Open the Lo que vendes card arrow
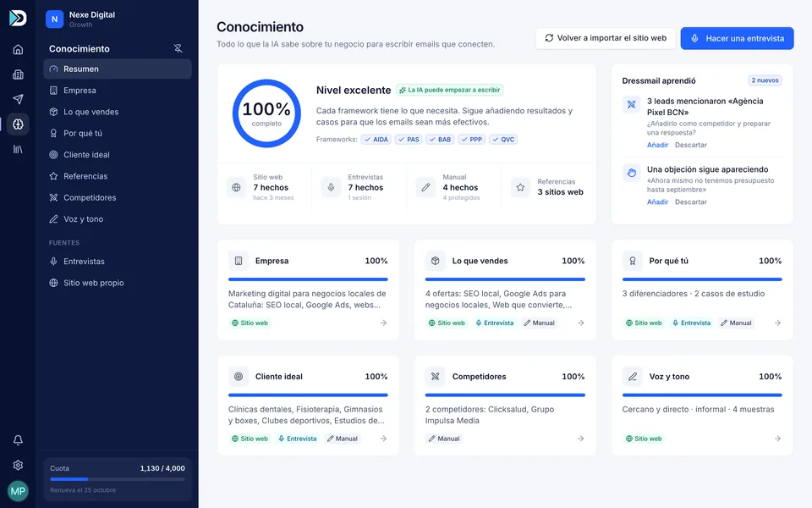This screenshot has width=812, height=508. [x=580, y=323]
